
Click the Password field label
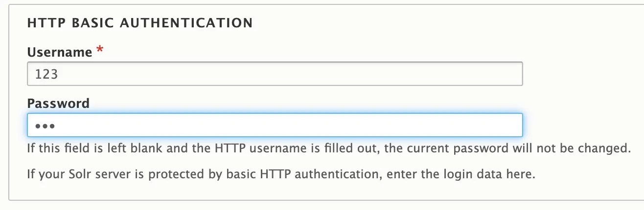click(58, 104)
